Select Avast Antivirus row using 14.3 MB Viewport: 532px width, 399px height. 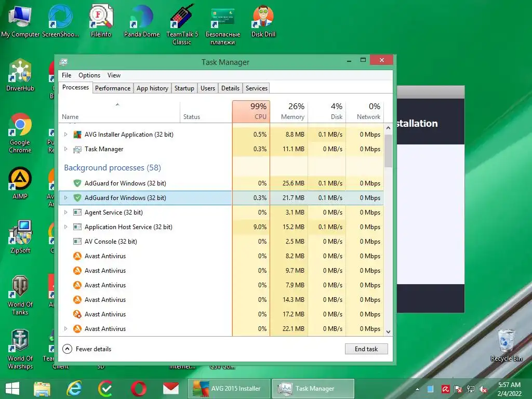point(221,300)
